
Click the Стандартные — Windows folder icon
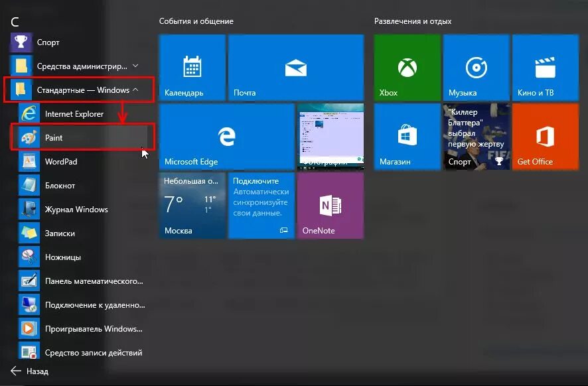click(21, 90)
